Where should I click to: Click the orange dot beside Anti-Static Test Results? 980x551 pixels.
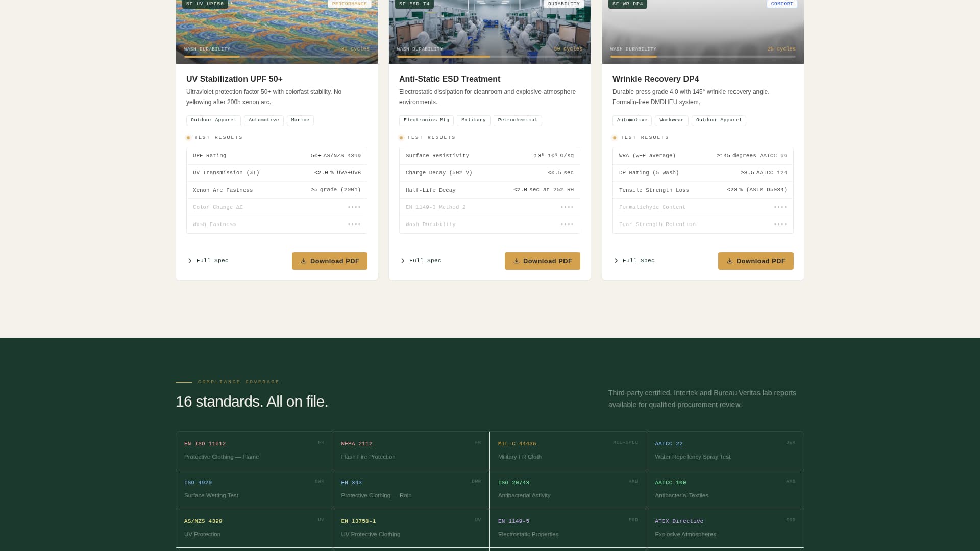click(x=401, y=138)
